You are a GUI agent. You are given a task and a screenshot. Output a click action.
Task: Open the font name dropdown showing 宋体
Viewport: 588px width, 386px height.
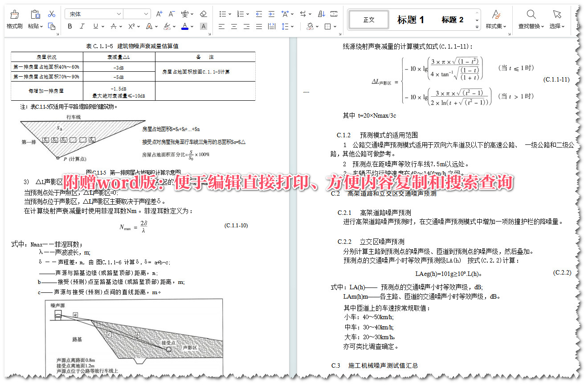pyautogui.click(x=119, y=14)
